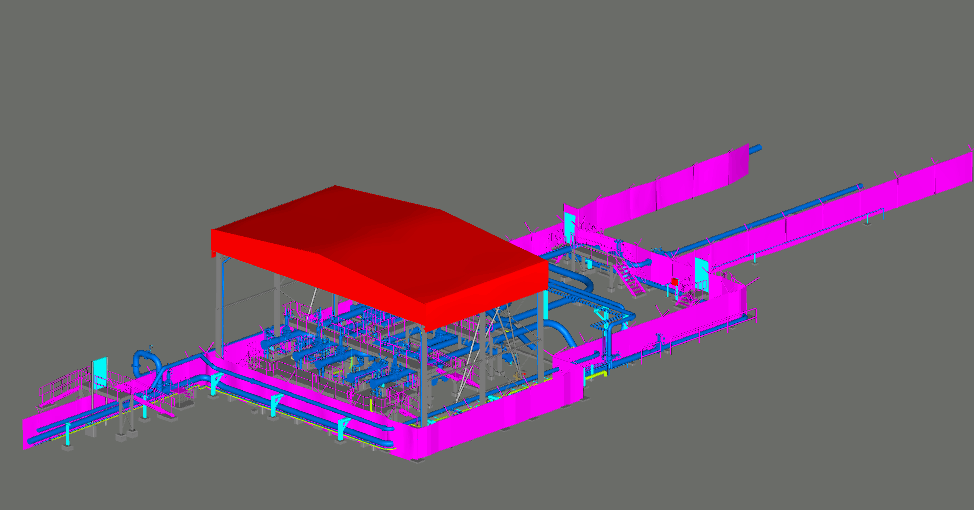The width and height of the screenshot is (974, 510).
Task: Select the yellow barrier near the right wall
Action: [596, 372]
